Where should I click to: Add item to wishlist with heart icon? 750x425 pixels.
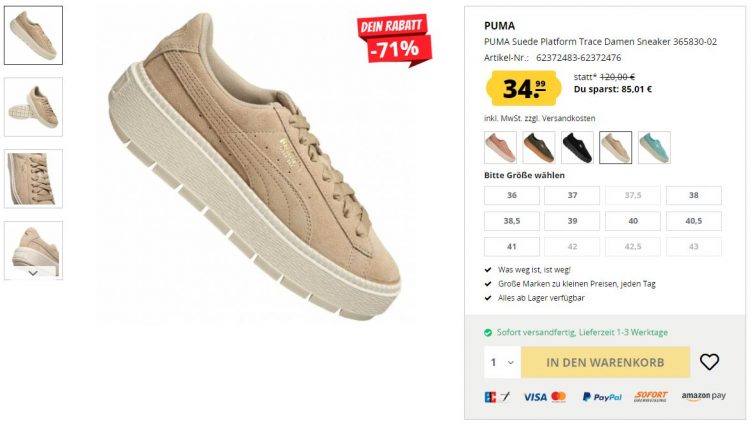click(x=709, y=362)
